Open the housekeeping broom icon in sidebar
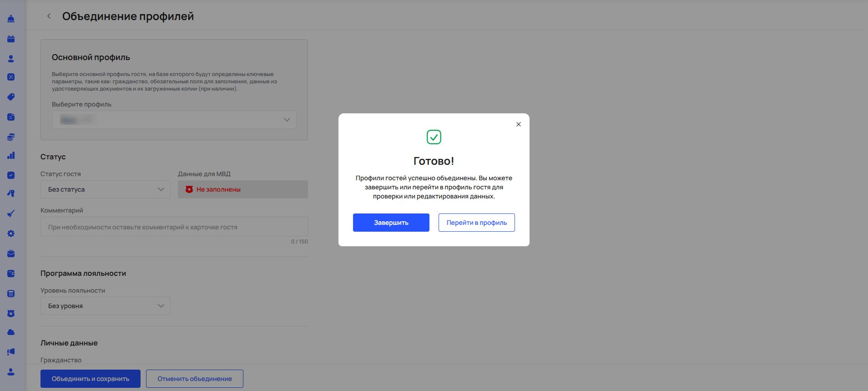868x391 pixels. 11,213
